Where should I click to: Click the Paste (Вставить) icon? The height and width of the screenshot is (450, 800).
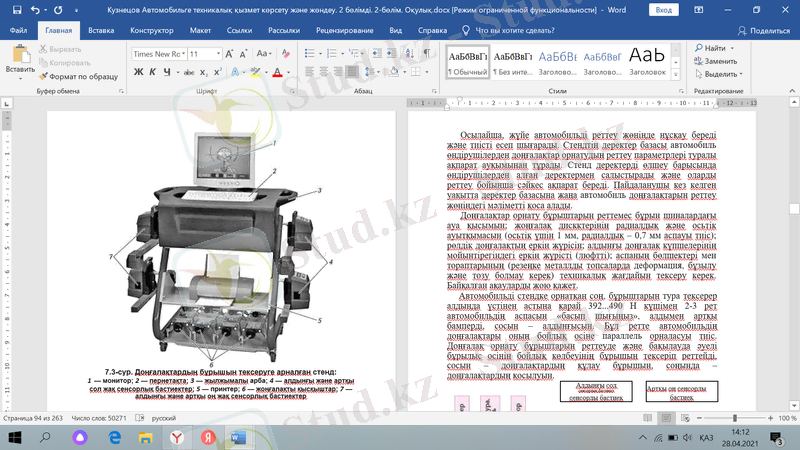click(x=19, y=56)
